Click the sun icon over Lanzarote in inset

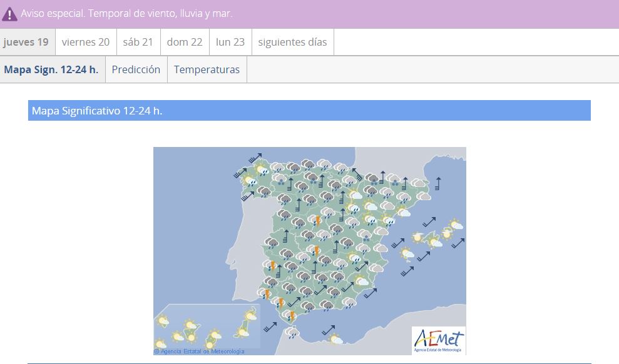[251, 315]
